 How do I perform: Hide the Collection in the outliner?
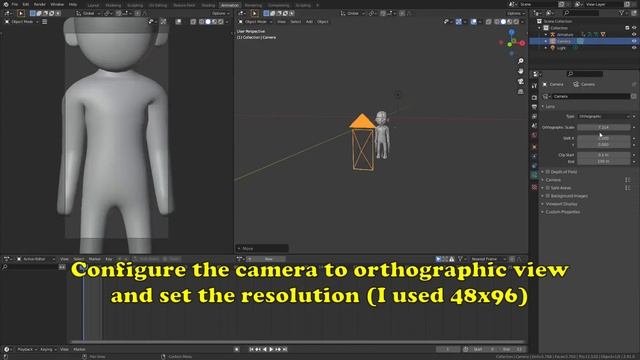634,28
